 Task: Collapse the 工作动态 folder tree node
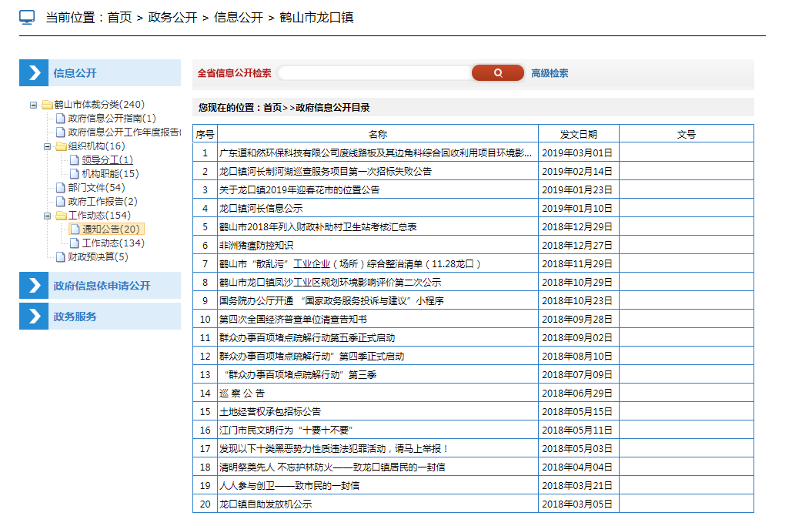coord(48,216)
